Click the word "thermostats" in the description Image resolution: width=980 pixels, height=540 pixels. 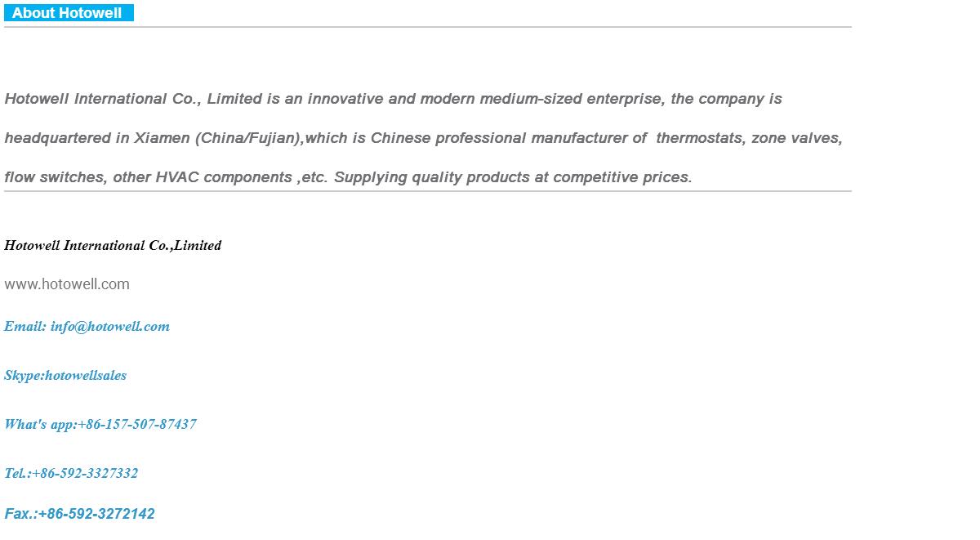click(699, 138)
